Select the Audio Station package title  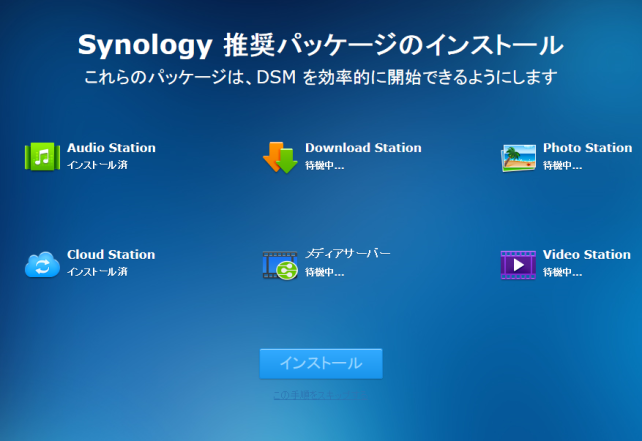pyautogui.click(x=111, y=148)
